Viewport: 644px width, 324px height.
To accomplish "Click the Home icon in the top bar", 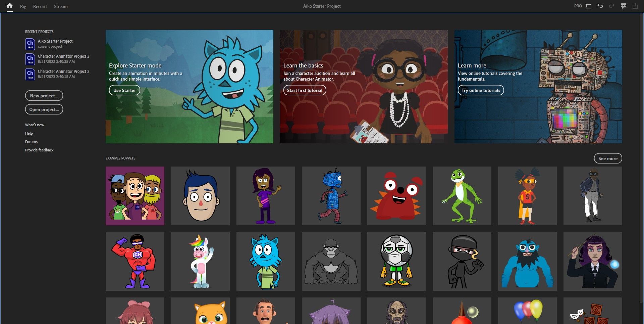I will (x=9, y=6).
